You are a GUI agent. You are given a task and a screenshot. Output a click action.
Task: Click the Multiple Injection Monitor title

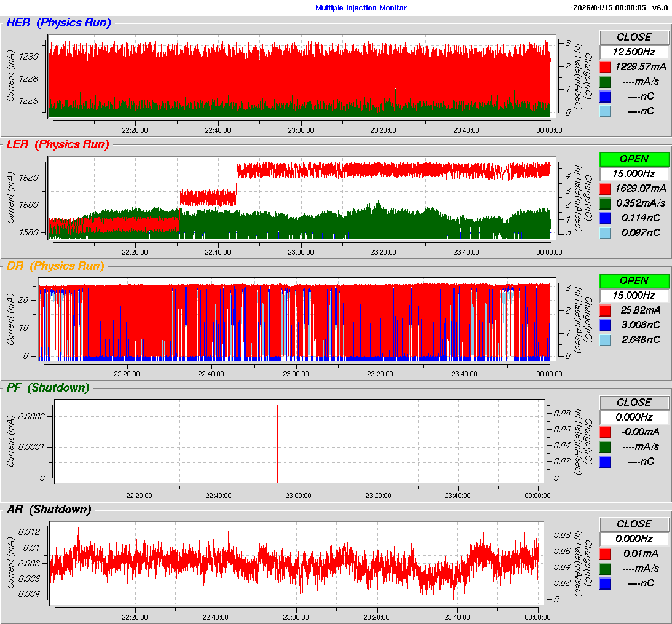click(361, 8)
